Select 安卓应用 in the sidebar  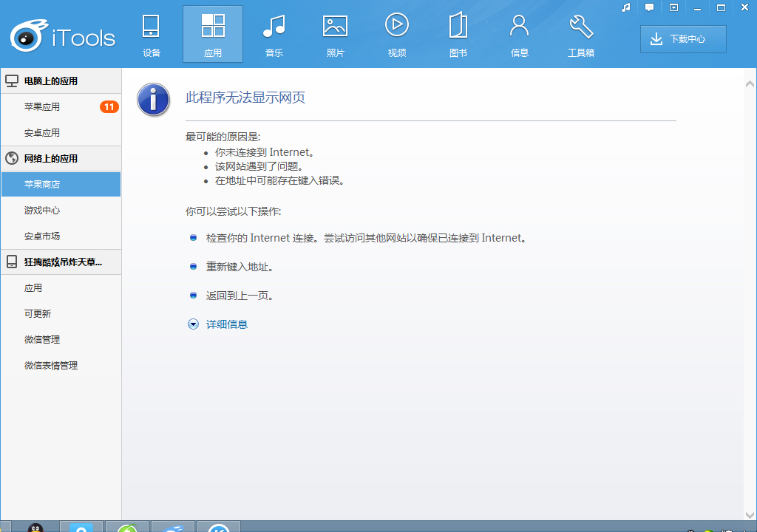click(61, 133)
